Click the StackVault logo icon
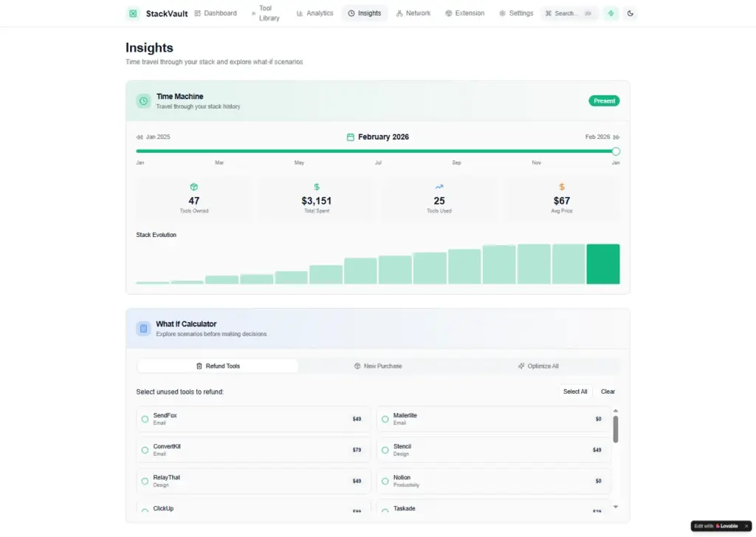756x537 pixels. click(x=133, y=13)
